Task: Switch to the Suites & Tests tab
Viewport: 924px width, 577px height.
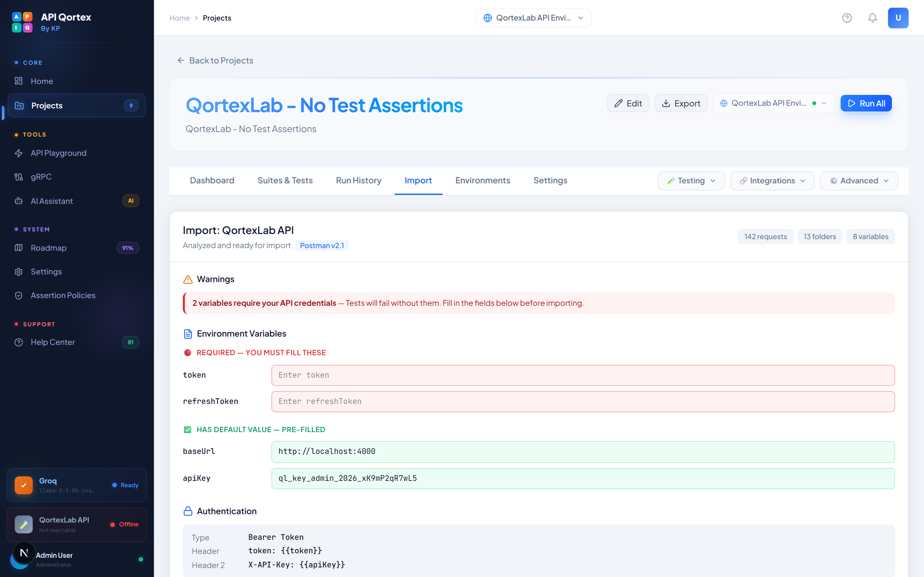Action: (x=285, y=180)
